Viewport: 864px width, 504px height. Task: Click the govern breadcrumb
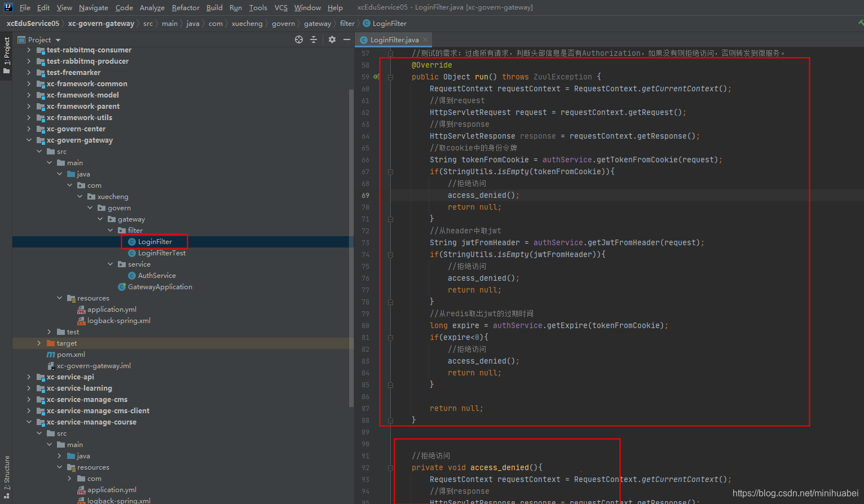283,23
